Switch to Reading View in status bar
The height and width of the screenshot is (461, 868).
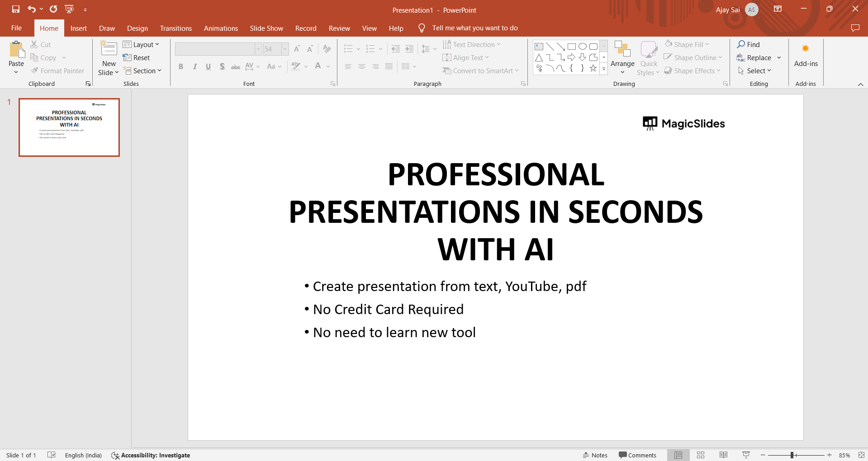coord(723,455)
